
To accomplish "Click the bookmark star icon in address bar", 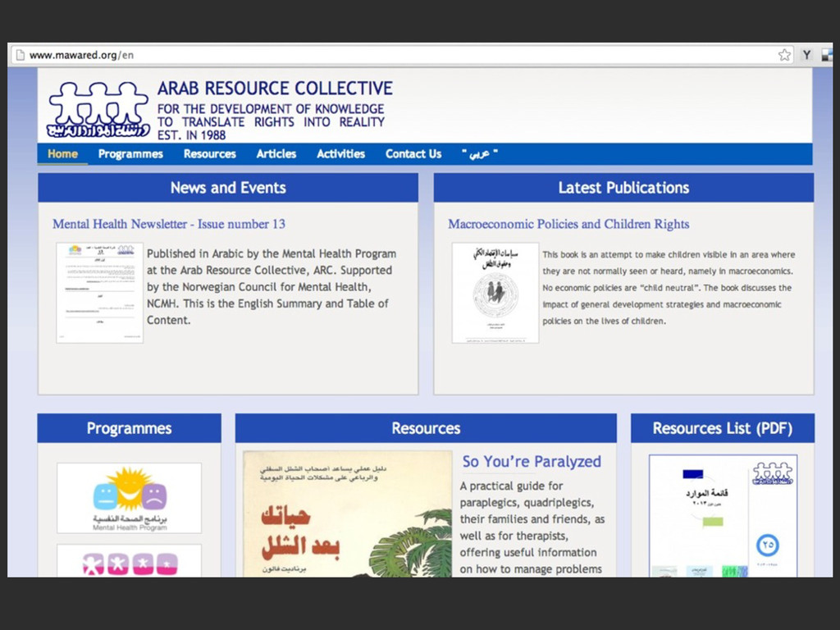I will click(784, 55).
